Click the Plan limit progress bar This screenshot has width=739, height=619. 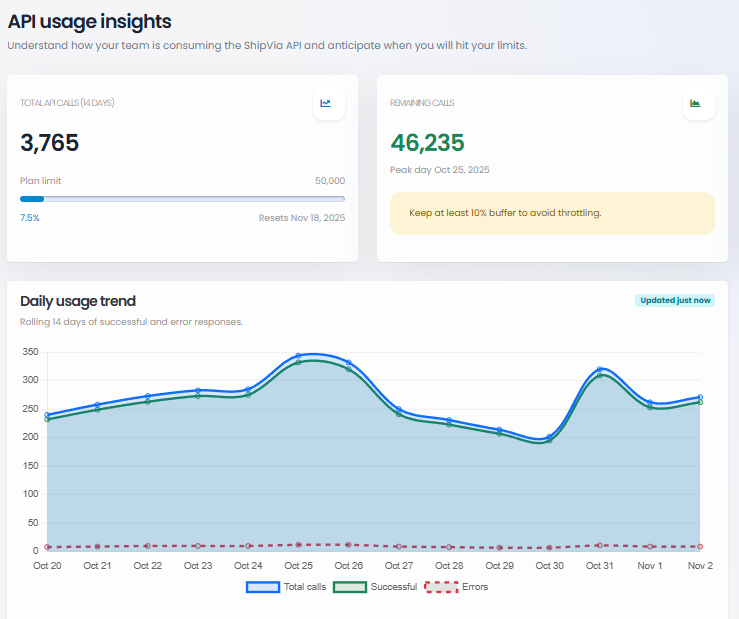click(x=182, y=199)
